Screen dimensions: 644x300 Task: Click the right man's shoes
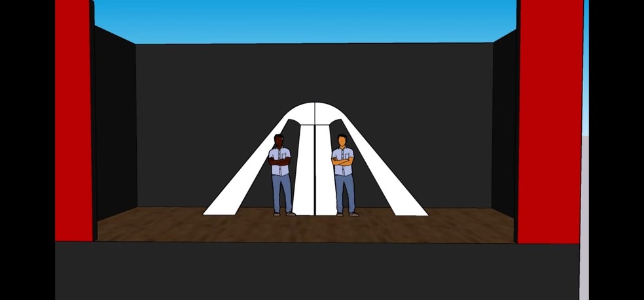click(x=347, y=213)
